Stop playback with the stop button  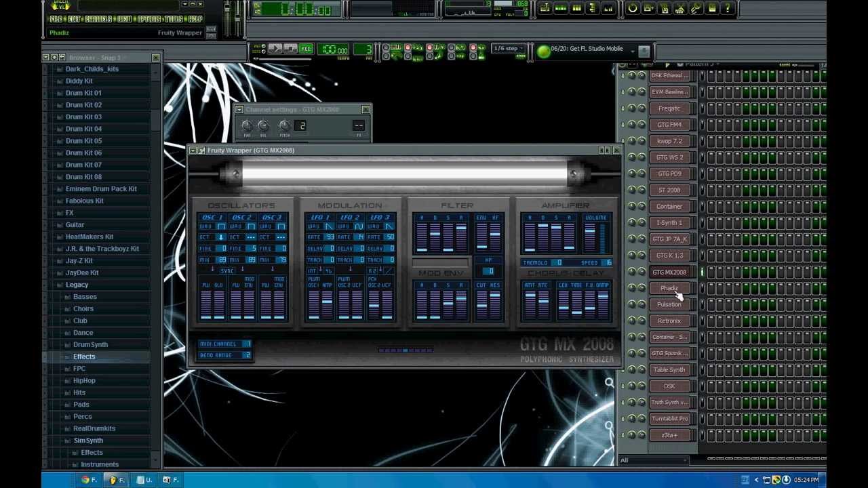pyautogui.click(x=290, y=49)
